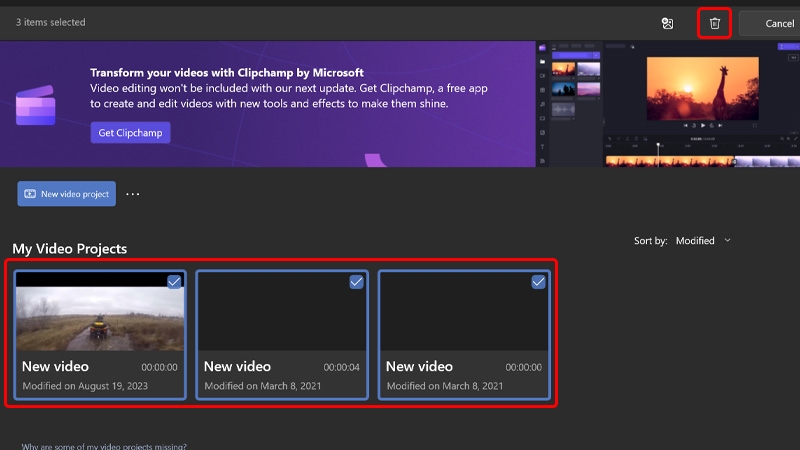Click 'Modified on August 19, 2023' text
This screenshot has height=450, width=800.
tap(85, 386)
